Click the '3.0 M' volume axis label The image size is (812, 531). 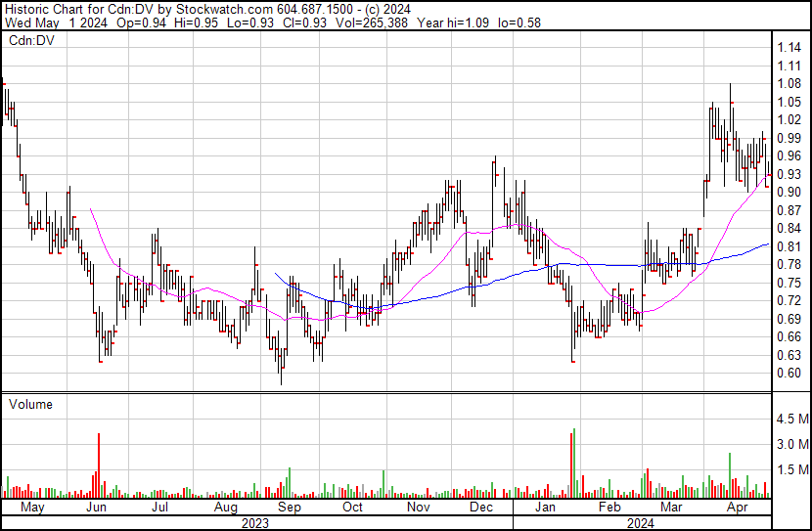point(792,444)
